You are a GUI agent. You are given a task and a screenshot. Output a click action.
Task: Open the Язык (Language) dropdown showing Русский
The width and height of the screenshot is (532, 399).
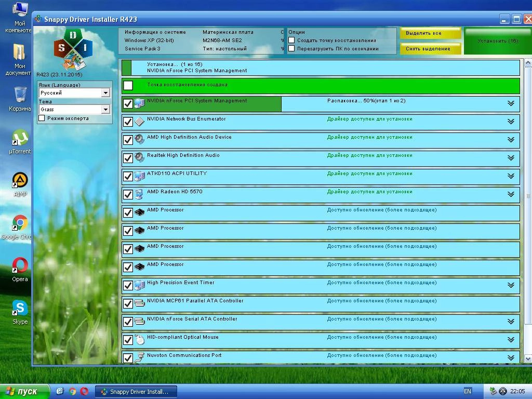pos(74,92)
